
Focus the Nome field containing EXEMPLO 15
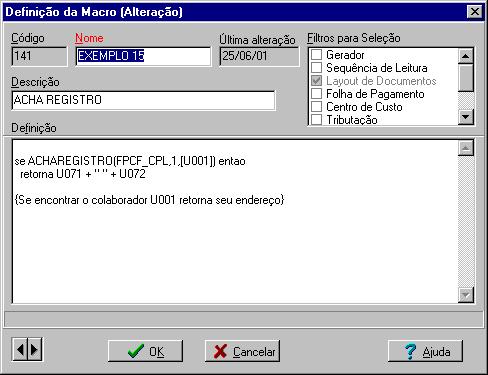[143, 56]
